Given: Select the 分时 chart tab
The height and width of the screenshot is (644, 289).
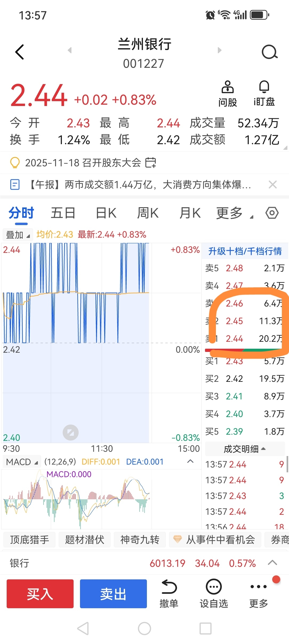Looking at the screenshot, I should click(x=21, y=213).
